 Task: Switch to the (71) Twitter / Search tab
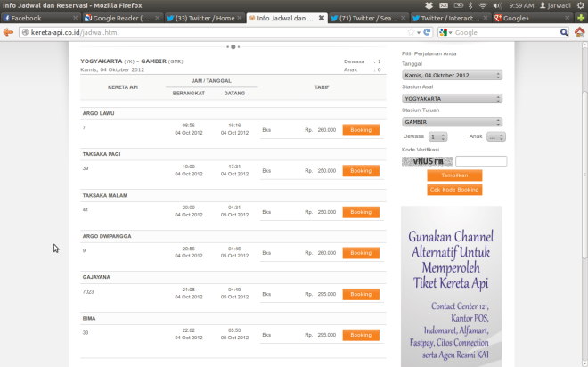point(369,18)
